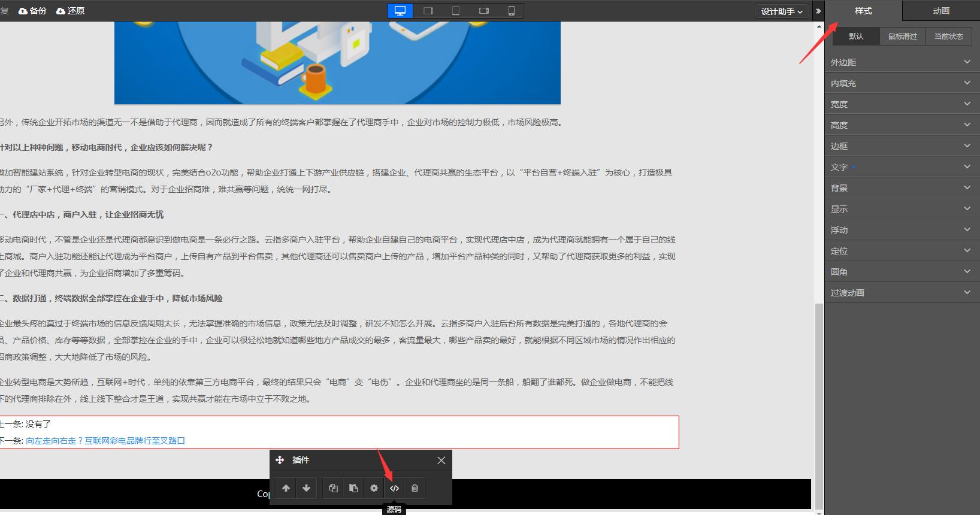Select the desktop monitor preview mode
Image resolution: width=980 pixels, height=515 pixels.
pyautogui.click(x=400, y=11)
